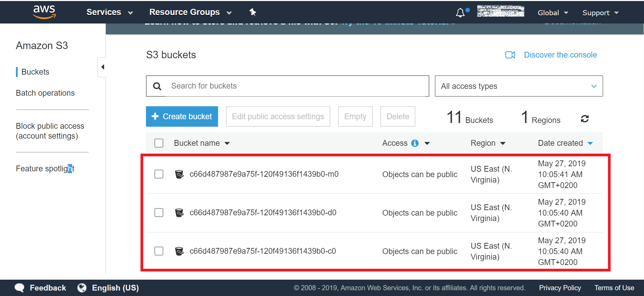Open the Terms of Use link
Image resolution: width=644 pixels, height=296 pixels.
(x=614, y=288)
